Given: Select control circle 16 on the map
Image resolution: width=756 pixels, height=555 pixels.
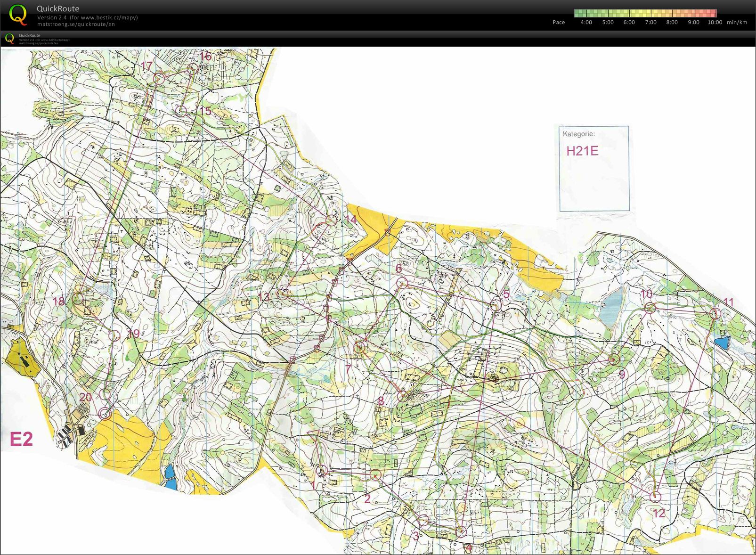Looking at the screenshot, I should 192,69.
